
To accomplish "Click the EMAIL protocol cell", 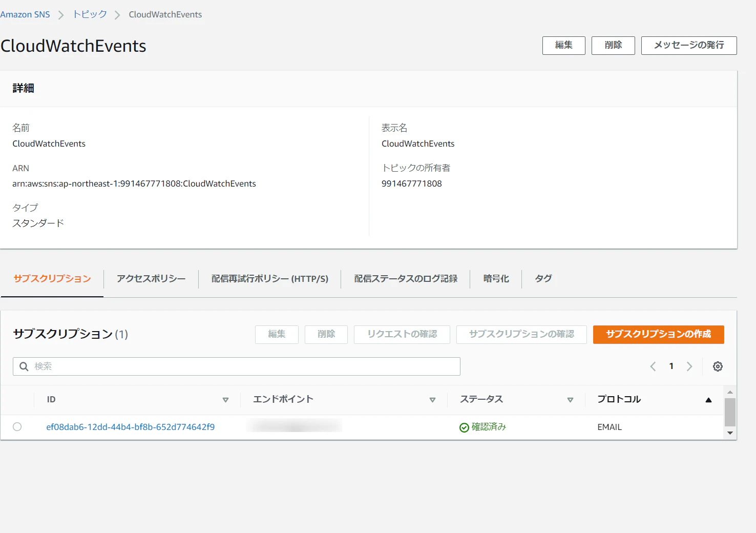I will [610, 427].
